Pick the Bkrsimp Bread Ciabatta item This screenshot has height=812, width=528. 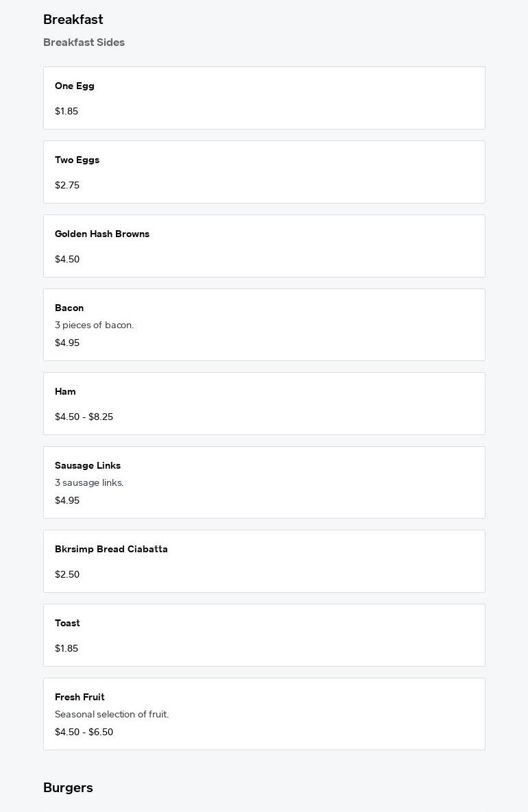264,561
